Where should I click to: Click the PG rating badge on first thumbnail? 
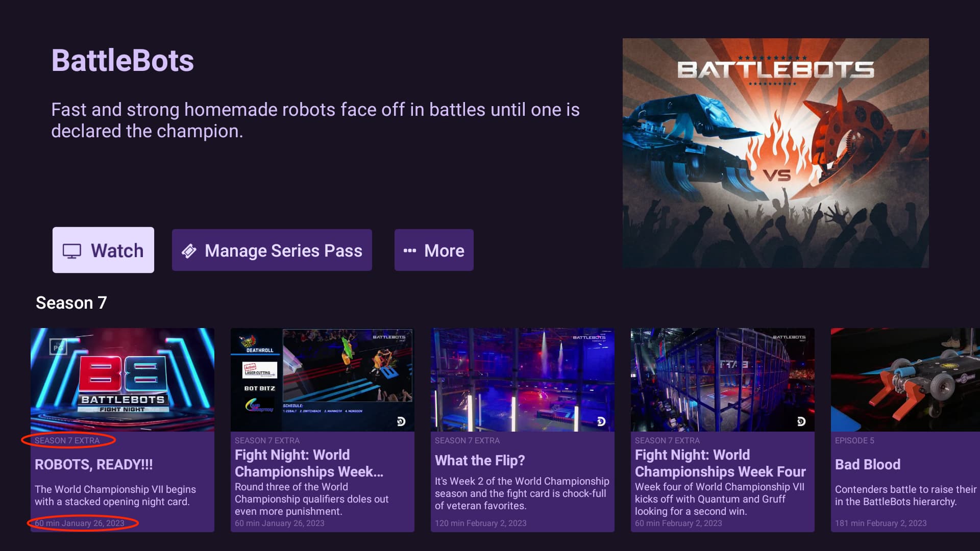tap(58, 347)
